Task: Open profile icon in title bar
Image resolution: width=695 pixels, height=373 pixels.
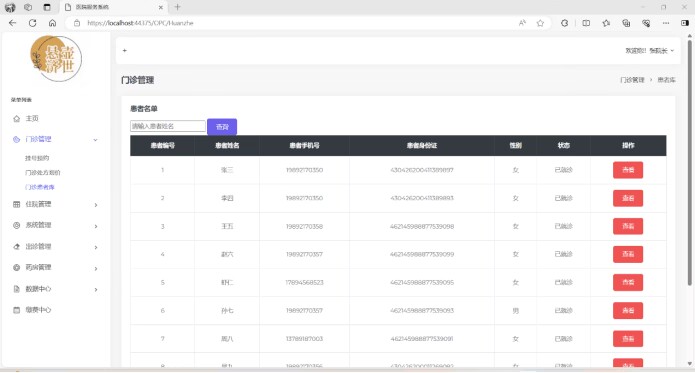Action: (x=10, y=7)
